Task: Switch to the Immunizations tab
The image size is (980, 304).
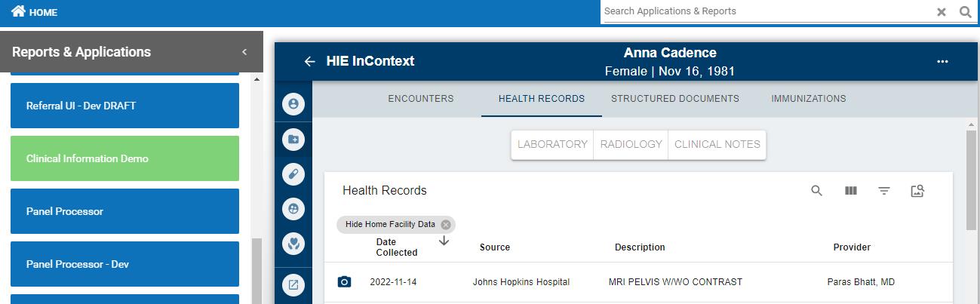Action: [809, 99]
